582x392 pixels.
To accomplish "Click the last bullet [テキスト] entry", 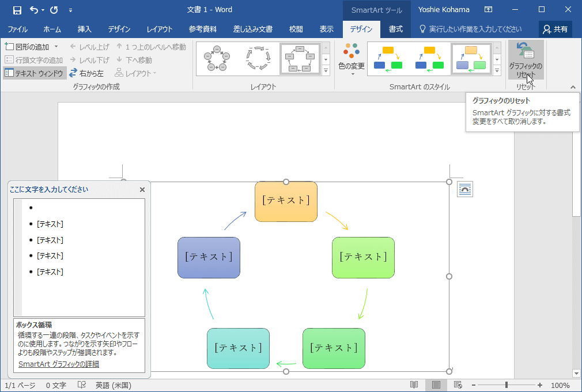I will pos(50,272).
